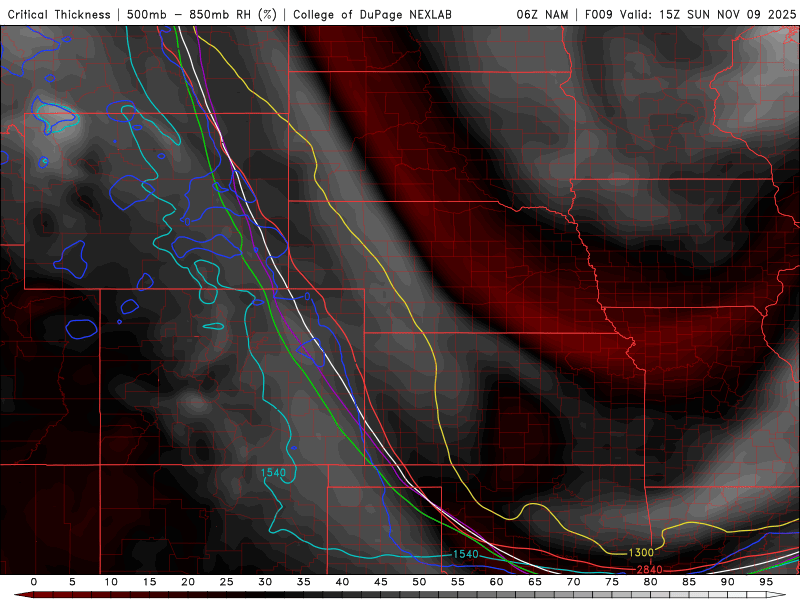Select the '45' value on the color scale

click(x=381, y=582)
